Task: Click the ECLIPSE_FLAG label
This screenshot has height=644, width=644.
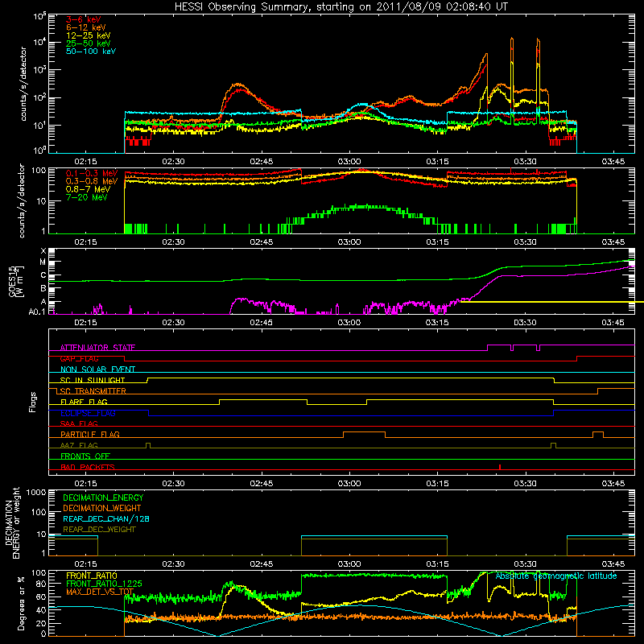Action: (88, 413)
